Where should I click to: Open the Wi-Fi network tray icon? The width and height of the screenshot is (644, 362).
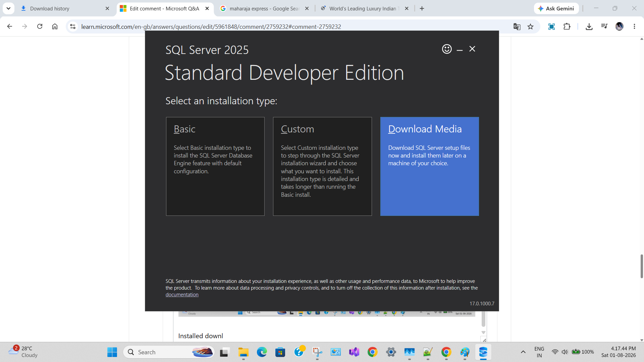click(555, 352)
